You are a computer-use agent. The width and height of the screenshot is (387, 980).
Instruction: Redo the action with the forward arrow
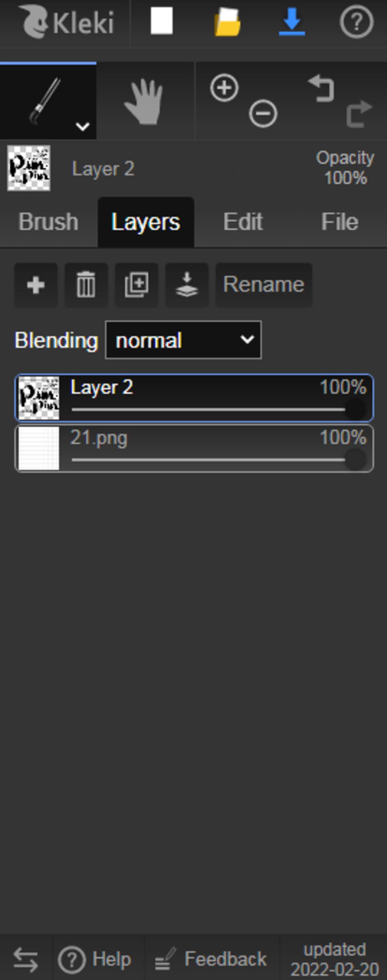pos(359,113)
